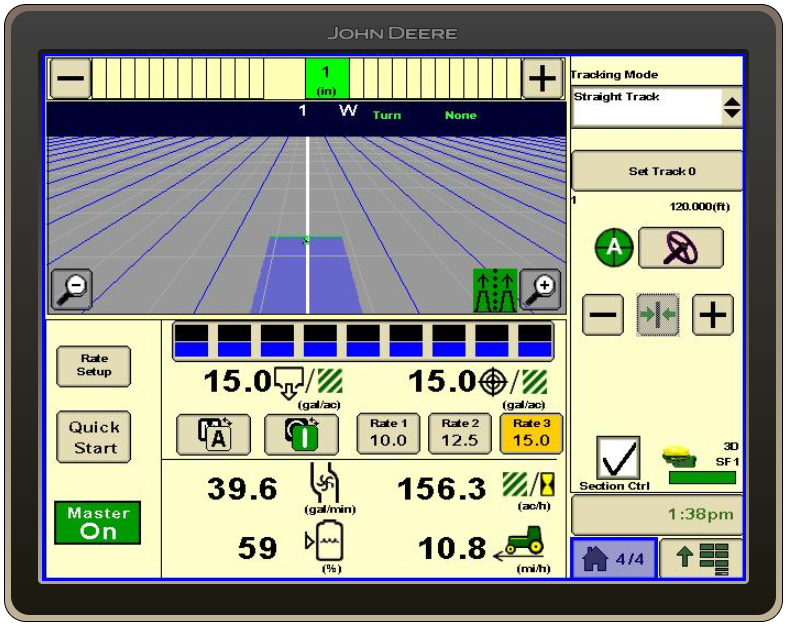Increase lightbar step size with plus button
This screenshot has height=627, width=788.
pyautogui.click(x=542, y=78)
